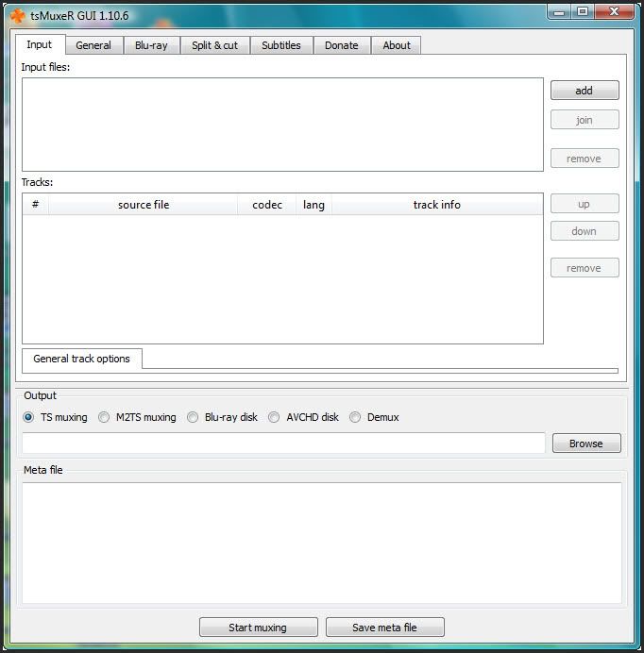Close the tsMuxeR GUI window
Screen dimensions: 644x653
(x=615, y=11)
